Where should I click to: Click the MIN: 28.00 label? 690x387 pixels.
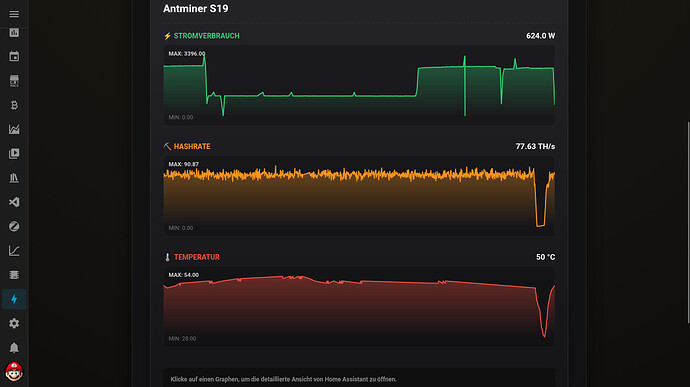click(x=182, y=339)
